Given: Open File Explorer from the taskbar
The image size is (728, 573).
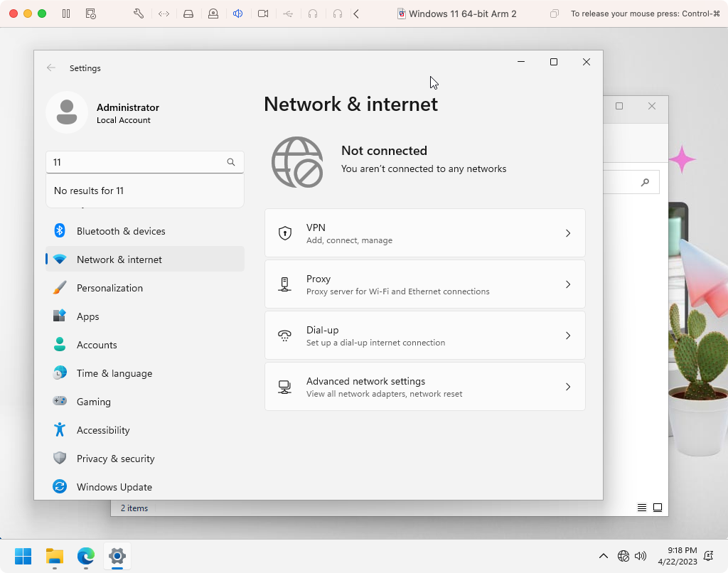Looking at the screenshot, I should 54,556.
